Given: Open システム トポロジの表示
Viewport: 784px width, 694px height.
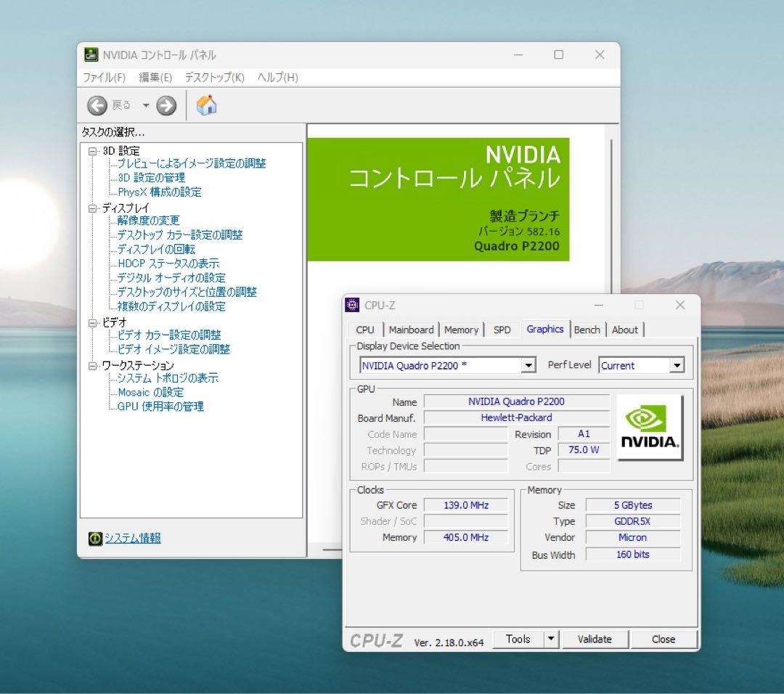Looking at the screenshot, I should 168,378.
